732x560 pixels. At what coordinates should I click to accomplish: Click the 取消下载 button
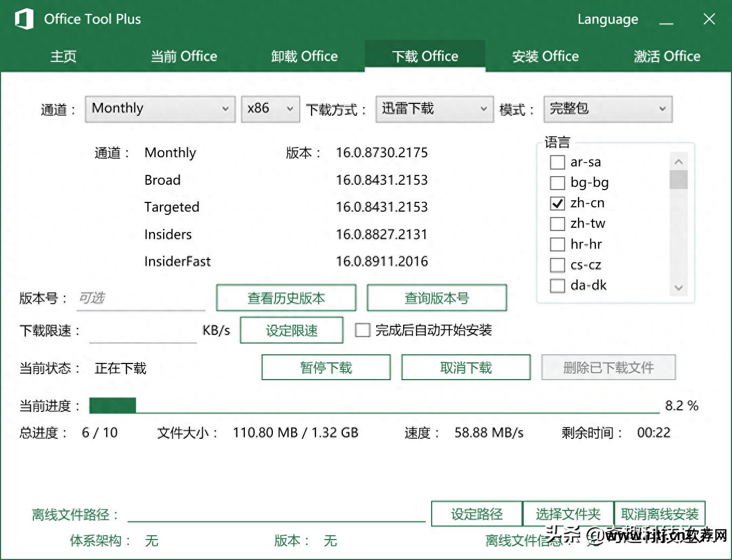466,367
